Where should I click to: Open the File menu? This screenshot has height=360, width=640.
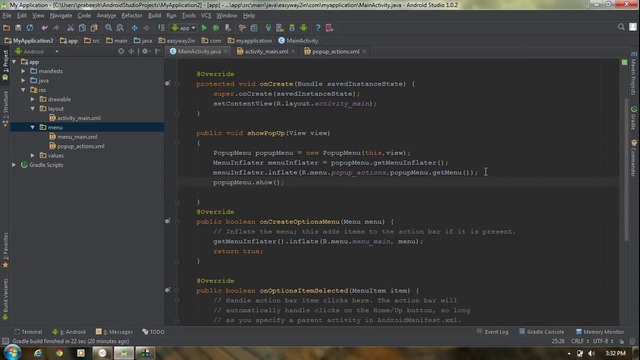coord(7,16)
